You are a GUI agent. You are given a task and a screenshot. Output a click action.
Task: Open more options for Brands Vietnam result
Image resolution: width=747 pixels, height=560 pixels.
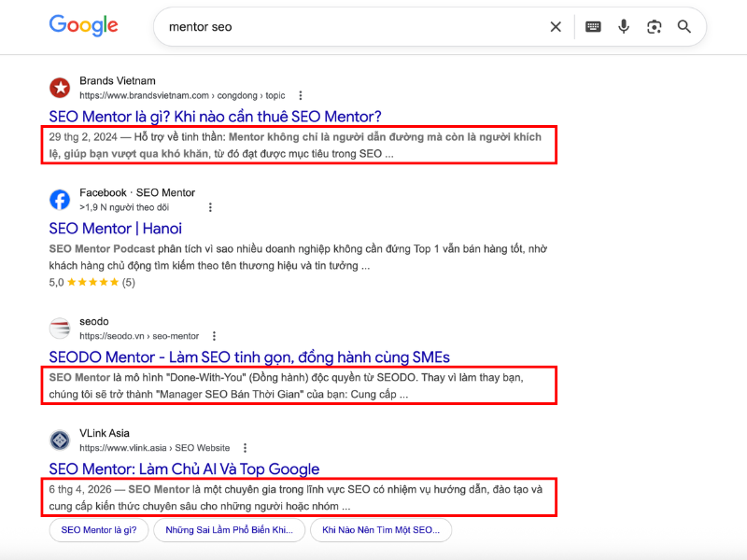tap(300, 96)
